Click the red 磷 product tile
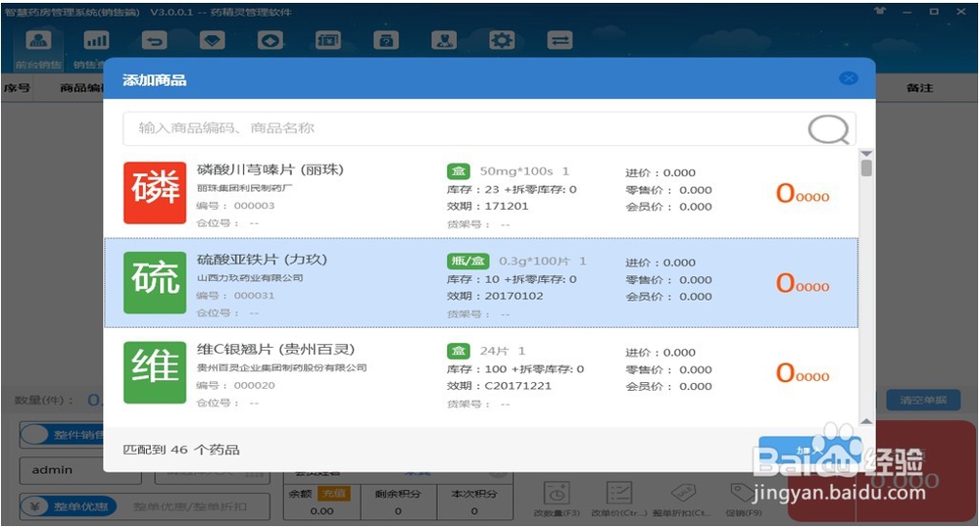980x527 pixels. click(155, 193)
